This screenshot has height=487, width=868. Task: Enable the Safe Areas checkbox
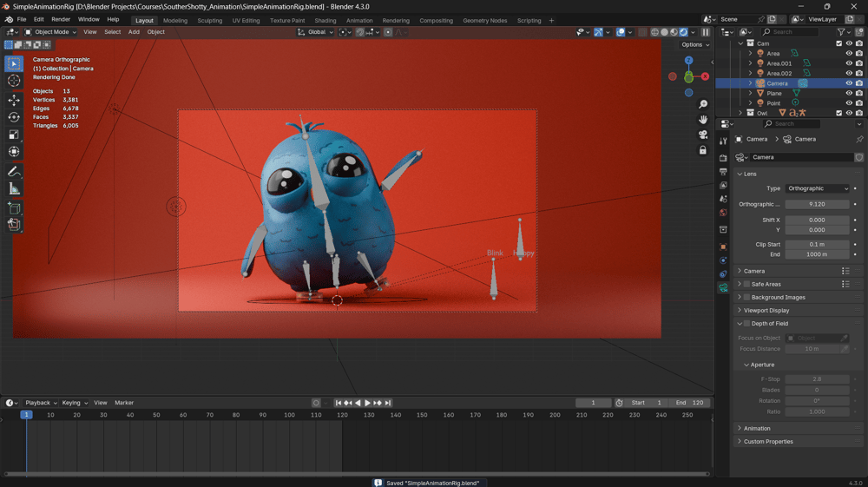[x=746, y=284]
